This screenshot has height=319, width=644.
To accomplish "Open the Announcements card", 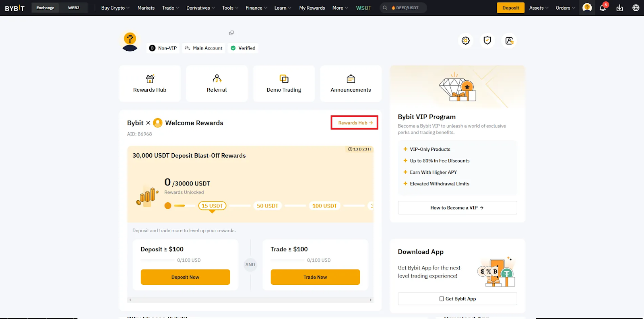I will pos(351,84).
